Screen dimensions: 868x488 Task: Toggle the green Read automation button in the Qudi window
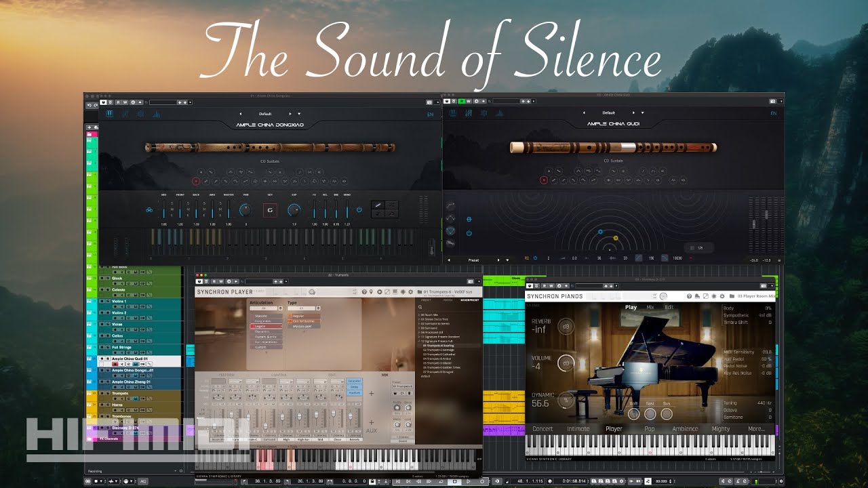(462, 101)
